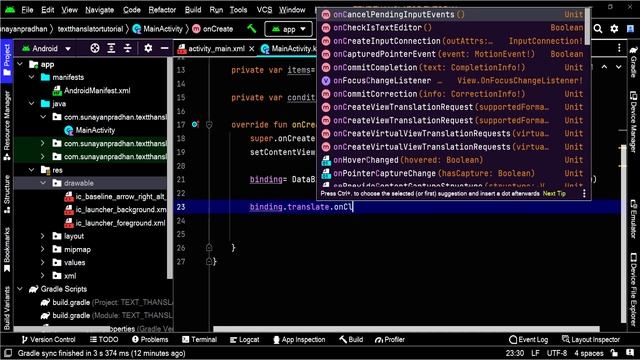Jump to next highlighted error arrow

[x=619, y=67]
